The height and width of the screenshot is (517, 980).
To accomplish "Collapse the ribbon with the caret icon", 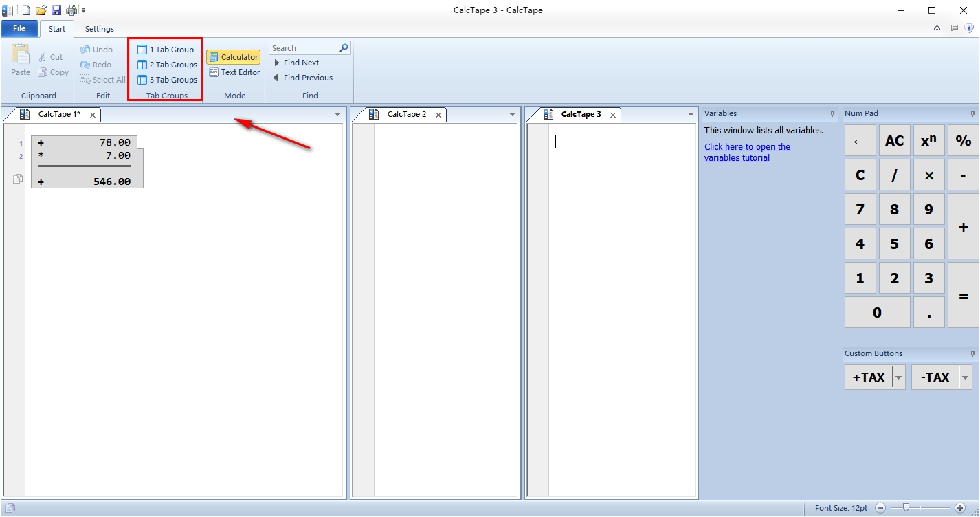I will [937, 28].
